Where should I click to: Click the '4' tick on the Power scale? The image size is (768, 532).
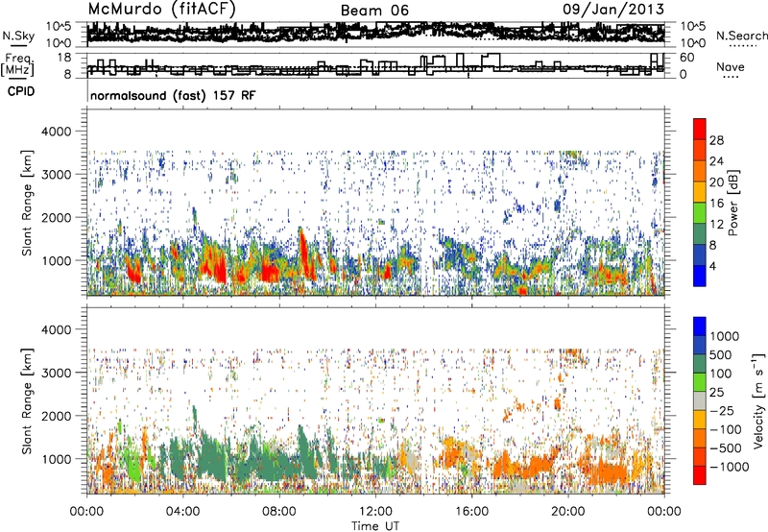pyautogui.click(x=712, y=266)
